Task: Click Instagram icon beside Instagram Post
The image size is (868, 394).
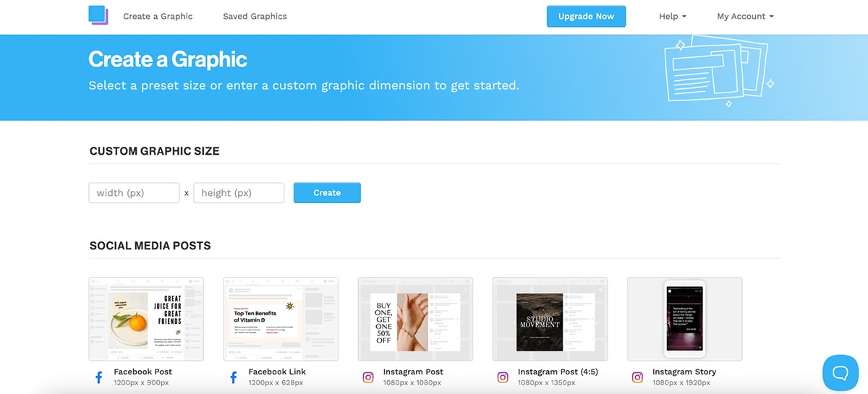Action: click(x=368, y=377)
